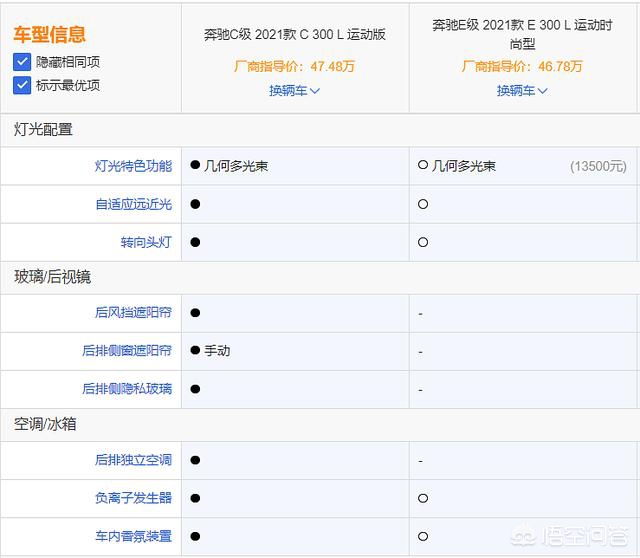Open the 后排侧隐私玻璃 parameter link
640x558 pixels.
pos(127,389)
